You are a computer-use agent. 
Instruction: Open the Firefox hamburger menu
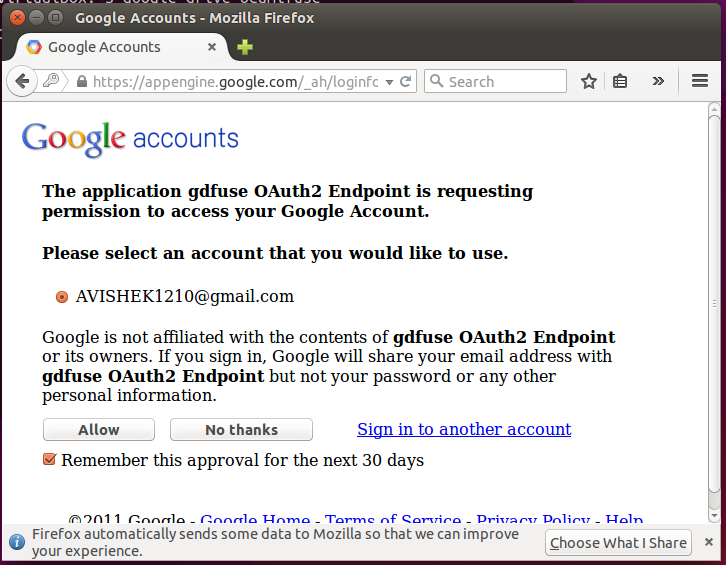(x=700, y=82)
